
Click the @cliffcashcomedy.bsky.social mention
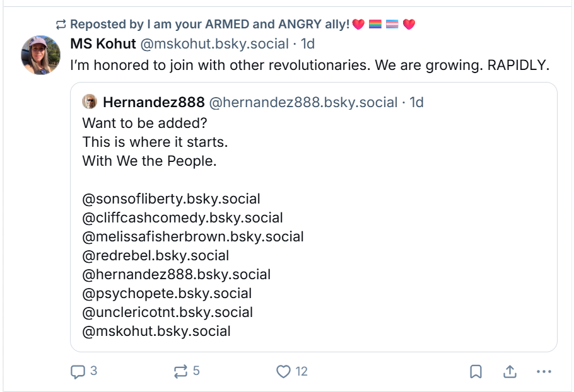coord(183,218)
